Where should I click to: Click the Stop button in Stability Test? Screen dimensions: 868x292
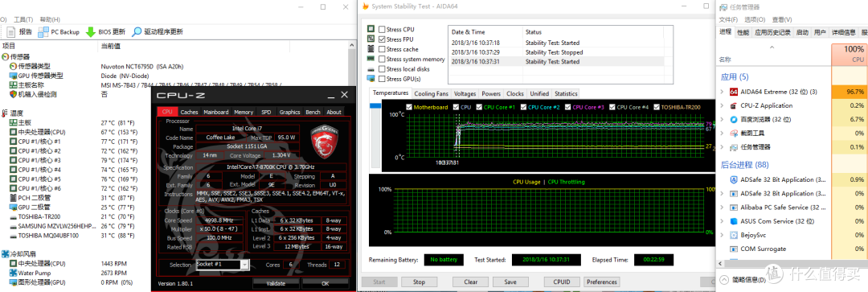pos(419,282)
